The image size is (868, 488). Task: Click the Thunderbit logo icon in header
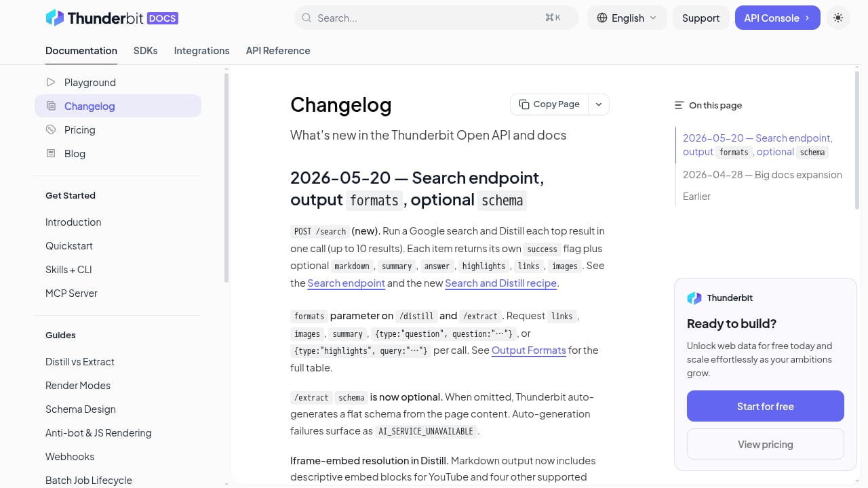tap(54, 18)
